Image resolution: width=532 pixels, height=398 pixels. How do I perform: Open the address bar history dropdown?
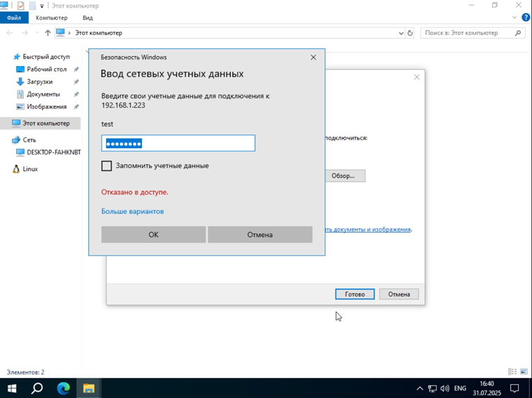coord(401,33)
